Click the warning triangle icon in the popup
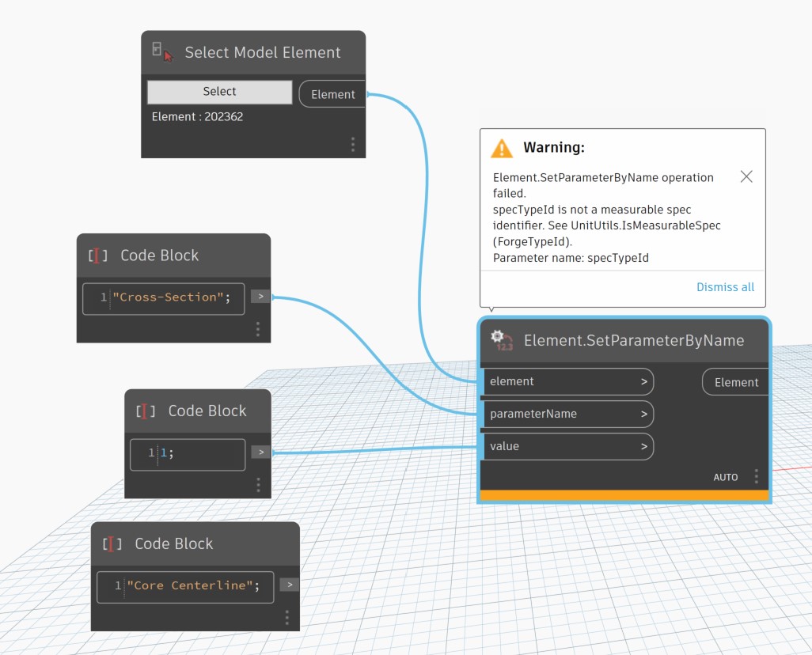Image resolution: width=812 pixels, height=655 pixels. point(501,147)
